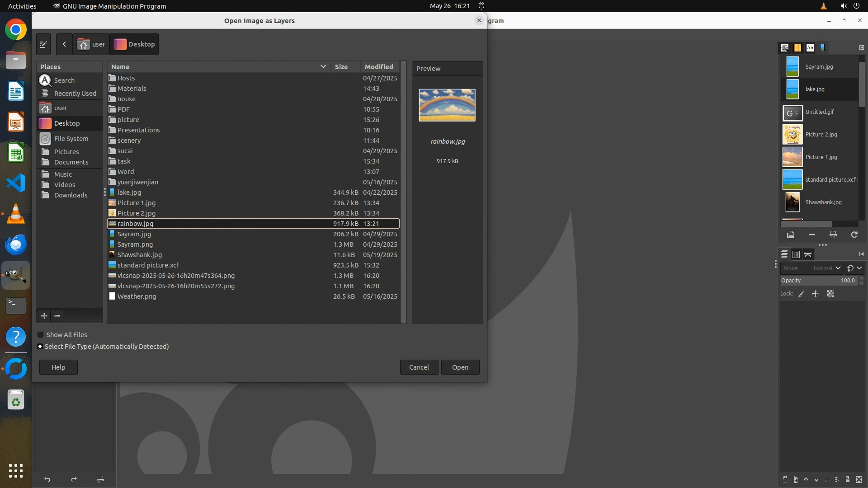
Task: Click the reload document history icon
Action: [854, 235]
